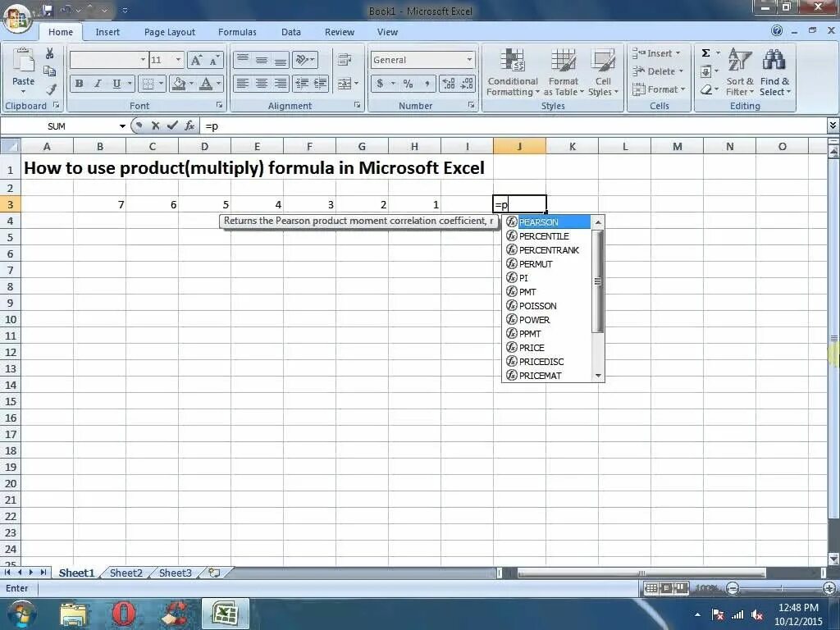Click the Decrease Decimal icon
The width and height of the screenshot is (840, 630).
click(x=467, y=84)
